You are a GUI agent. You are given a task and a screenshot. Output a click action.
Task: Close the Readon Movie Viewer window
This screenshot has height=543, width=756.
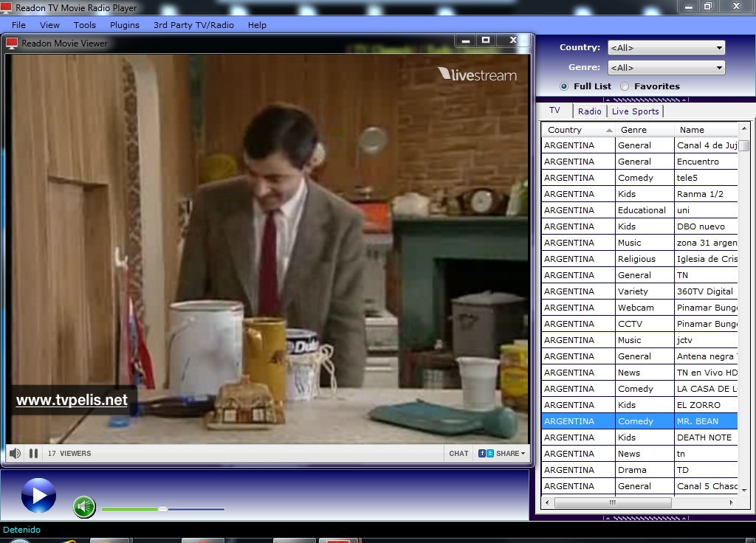[513, 41]
